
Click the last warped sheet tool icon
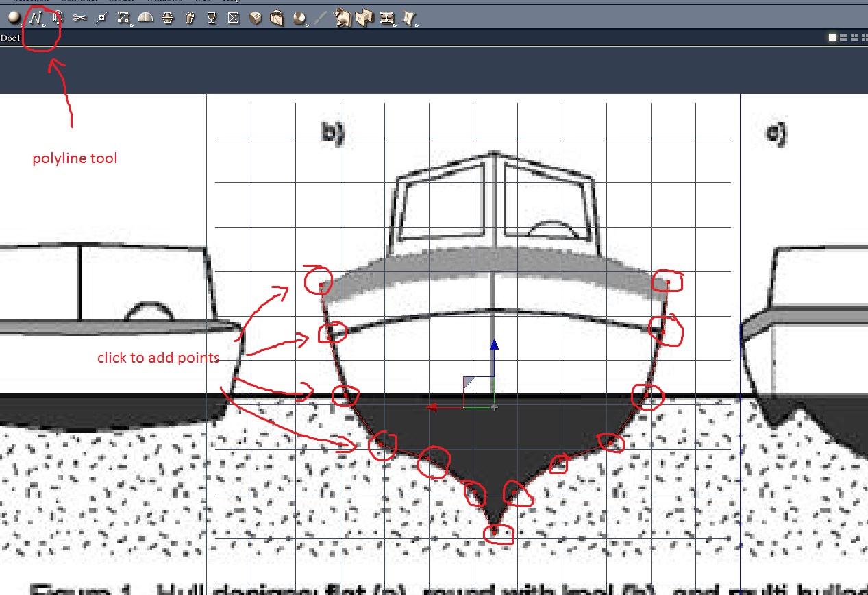tap(409, 19)
